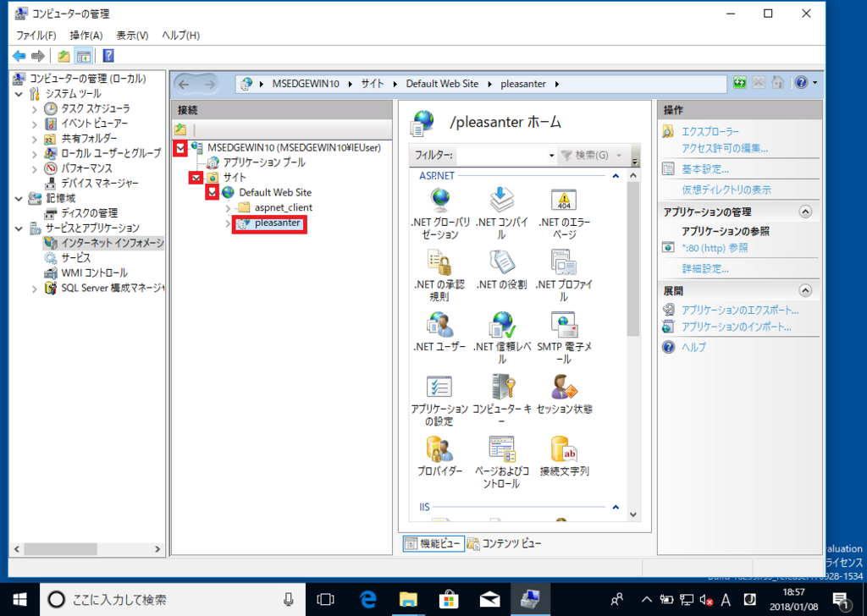Click the フィルター input field

click(505, 155)
